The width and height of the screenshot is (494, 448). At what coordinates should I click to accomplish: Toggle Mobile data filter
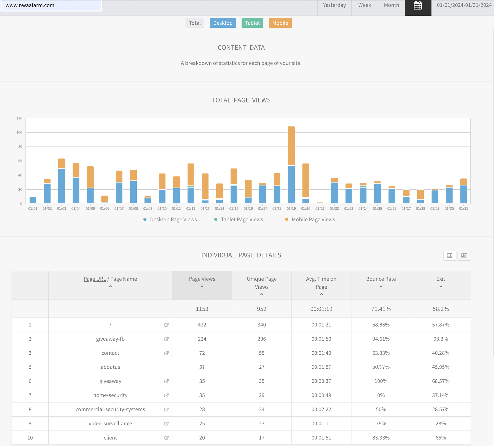point(280,23)
